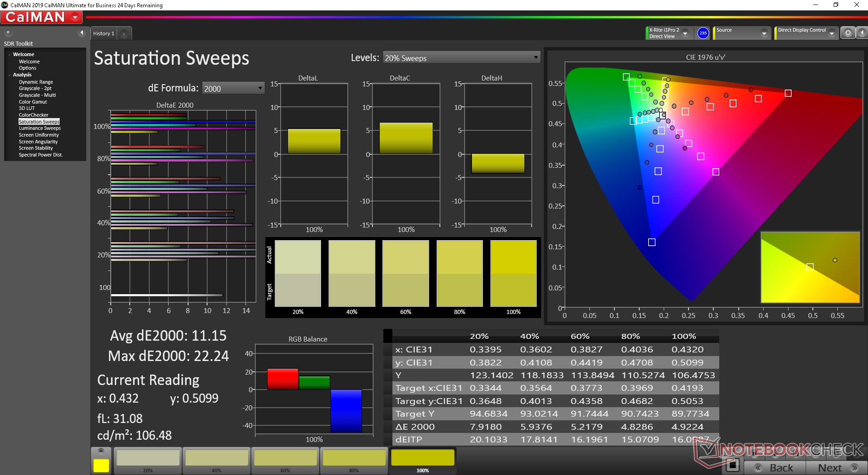Select the 80% yellow patch in bottom strip
The width and height of the screenshot is (868, 475).
pos(354,461)
